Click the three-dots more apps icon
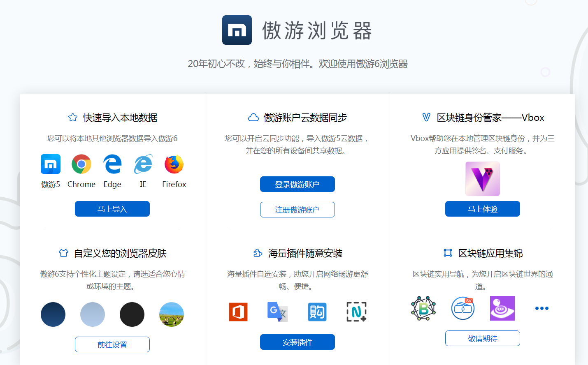The image size is (588, 365). (x=542, y=308)
